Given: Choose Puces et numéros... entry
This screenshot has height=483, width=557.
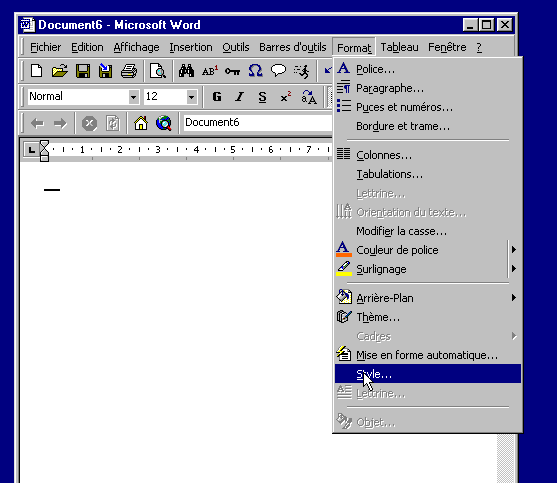Looking at the screenshot, I should tap(428, 107).
